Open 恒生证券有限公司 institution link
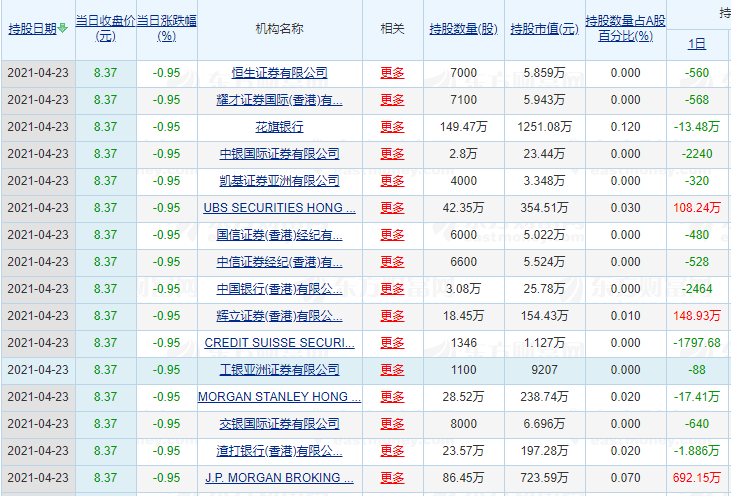This screenshot has height=496, width=731. (x=279, y=73)
